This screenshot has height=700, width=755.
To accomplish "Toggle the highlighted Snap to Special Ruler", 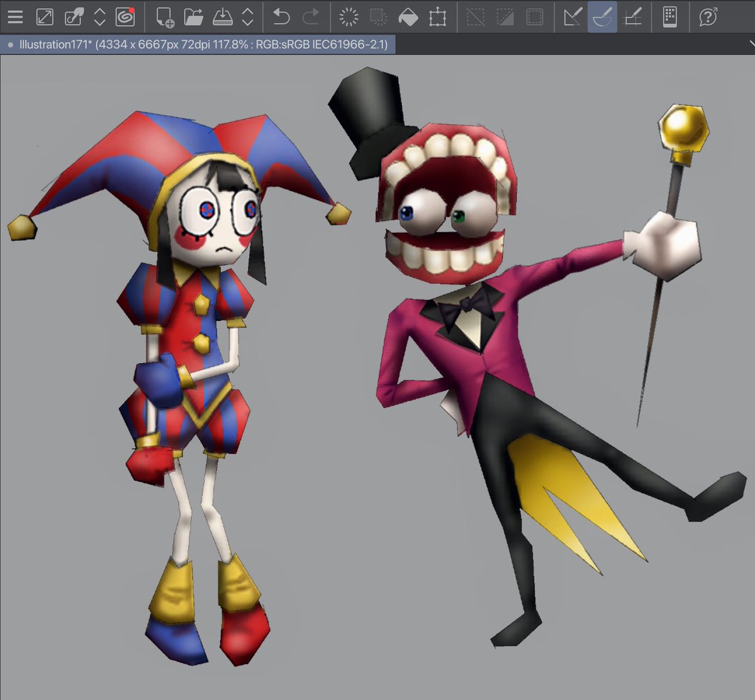I will (602, 17).
